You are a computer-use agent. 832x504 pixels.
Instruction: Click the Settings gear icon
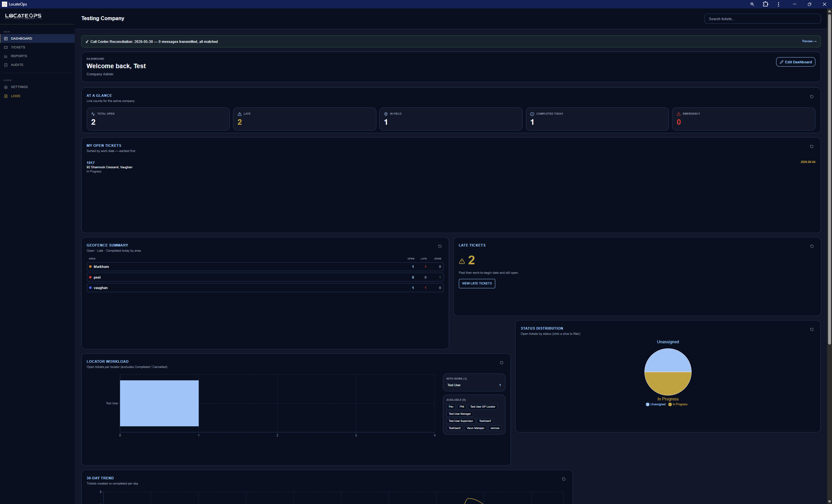click(x=6, y=87)
